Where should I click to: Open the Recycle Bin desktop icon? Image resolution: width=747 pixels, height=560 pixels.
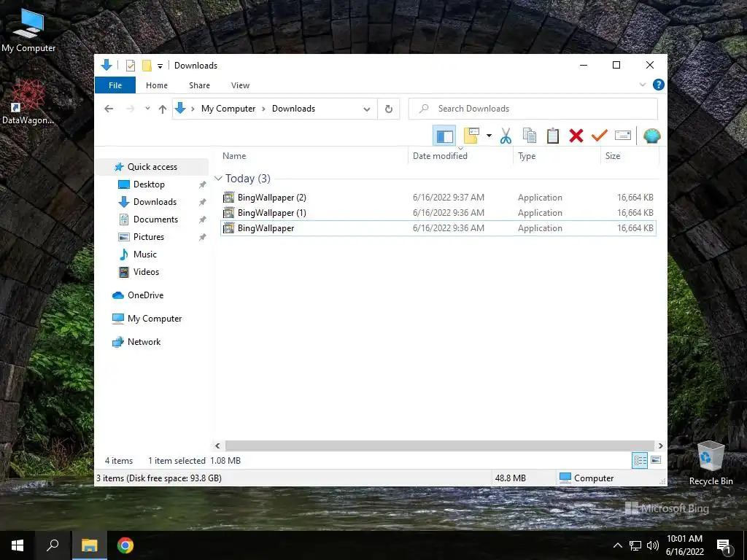(x=711, y=463)
